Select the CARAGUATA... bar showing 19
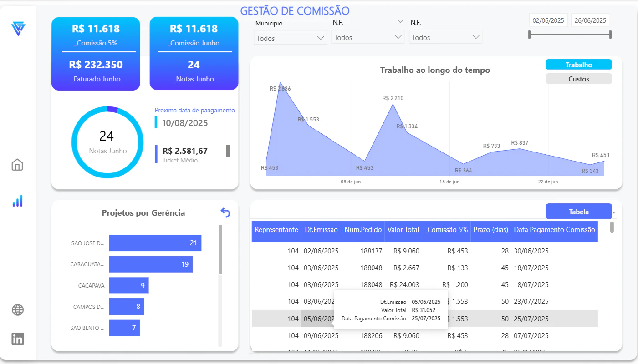Image resolution: width=638 pixels, height=364 pixels. pyautogui.click(x=151, y=264)
